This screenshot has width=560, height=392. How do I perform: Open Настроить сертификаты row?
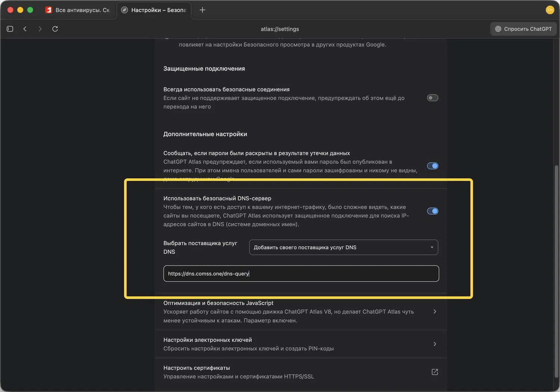click(x=301, y=372)
